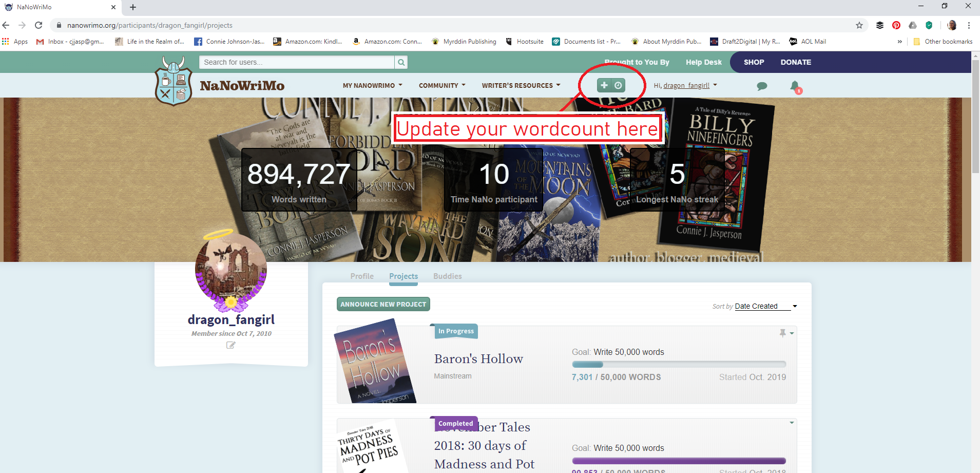
Task: Click the Search for users field
Action: point(296,62)
